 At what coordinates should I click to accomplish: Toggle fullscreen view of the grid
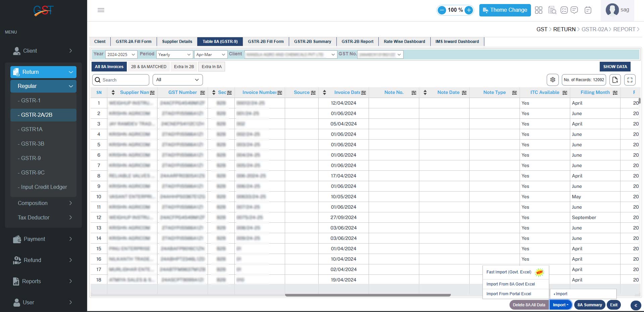point(630,80)
